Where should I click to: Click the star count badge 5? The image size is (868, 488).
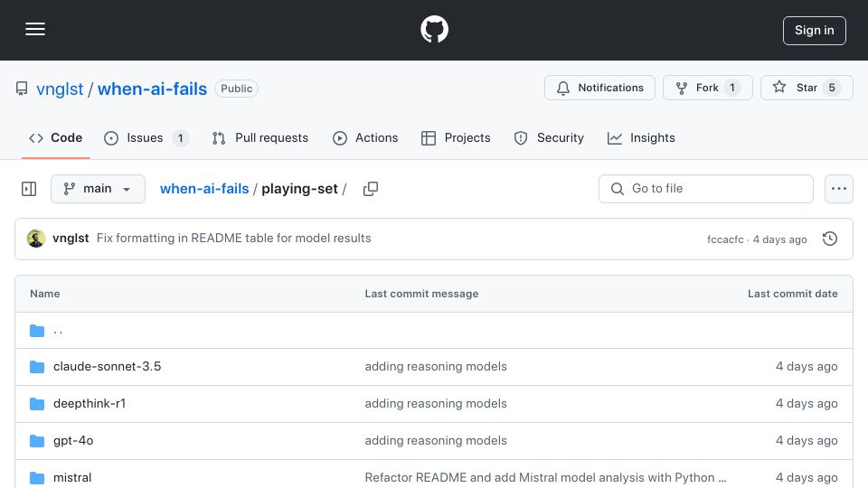(x=832, y=88)
